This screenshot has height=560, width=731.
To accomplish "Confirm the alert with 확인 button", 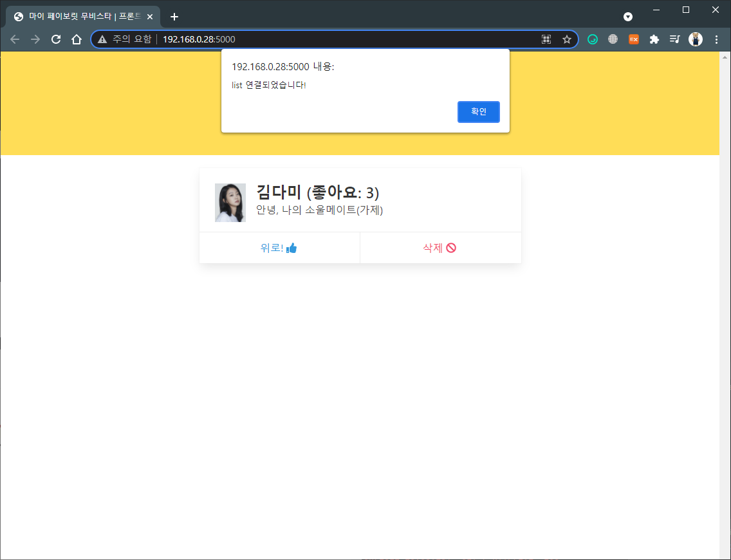I will click(478, 112).
